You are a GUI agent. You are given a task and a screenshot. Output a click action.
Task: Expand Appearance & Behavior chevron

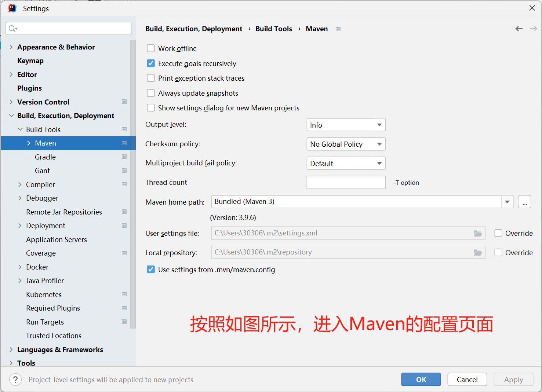pos(11,47)
